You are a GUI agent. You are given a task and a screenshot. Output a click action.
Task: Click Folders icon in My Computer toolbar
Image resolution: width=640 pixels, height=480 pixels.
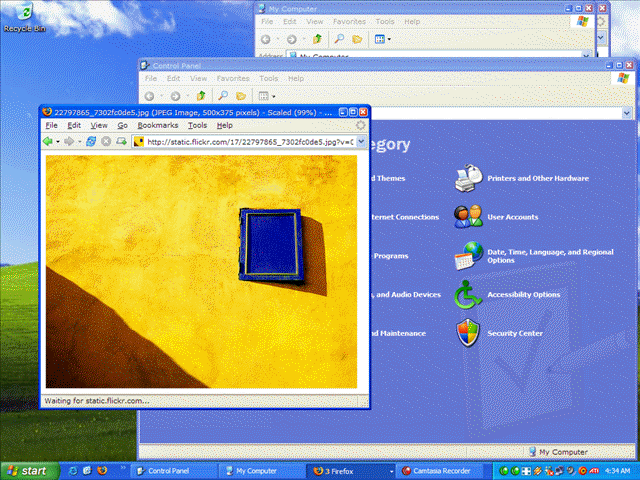pos(357,39)
